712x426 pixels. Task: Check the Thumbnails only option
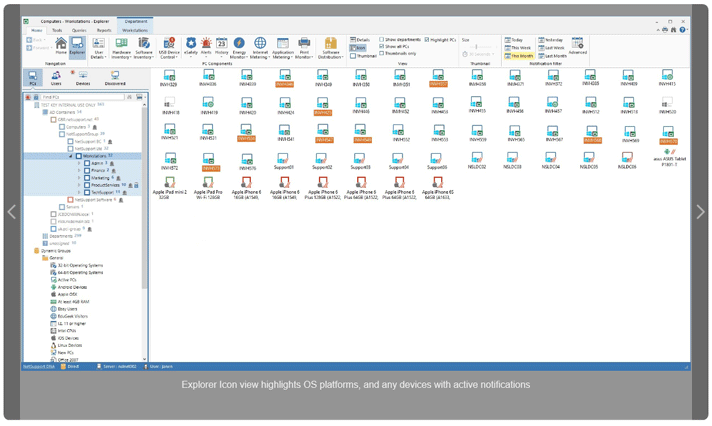(x=382, y=53)
